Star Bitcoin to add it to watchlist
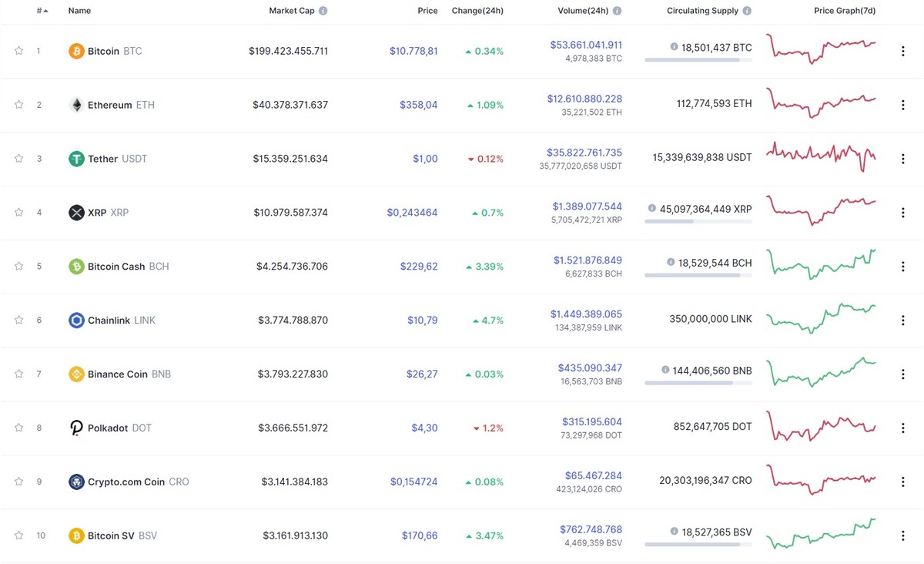This screenshot has height=564, width=924. (x=18, y=51)
